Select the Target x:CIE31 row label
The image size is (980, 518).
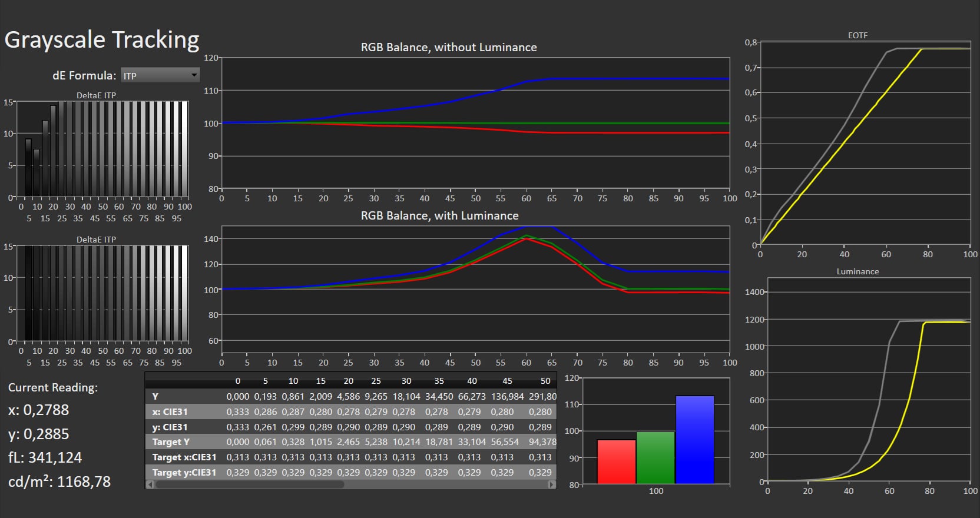pos(184,457)
